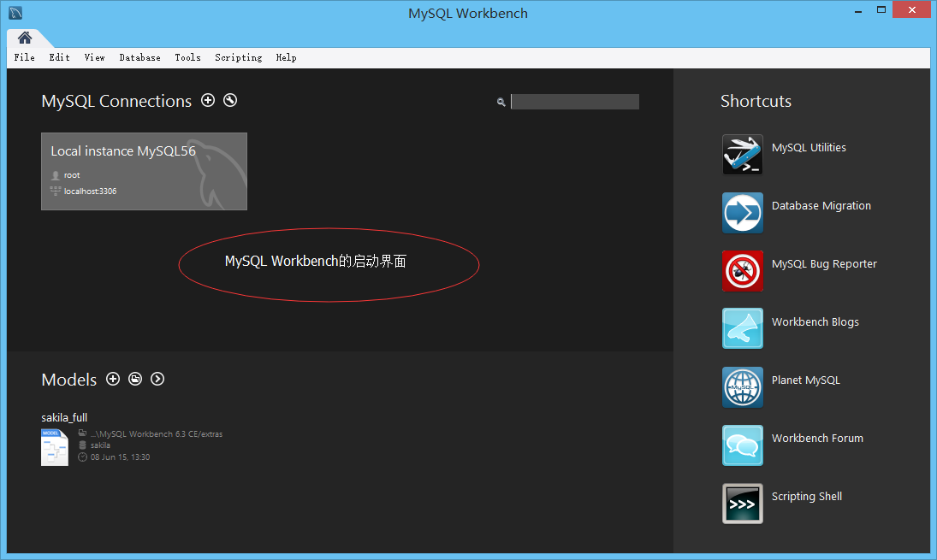
Task: Click the MySQL Workbench app icon in title bar
Action: 15,13
